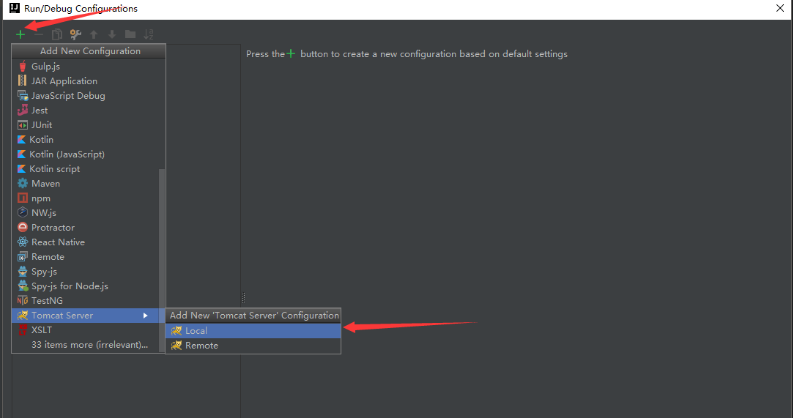Screen dimensions: 793x418
Task: Click the Jest icon
Action: pos(22,110)
